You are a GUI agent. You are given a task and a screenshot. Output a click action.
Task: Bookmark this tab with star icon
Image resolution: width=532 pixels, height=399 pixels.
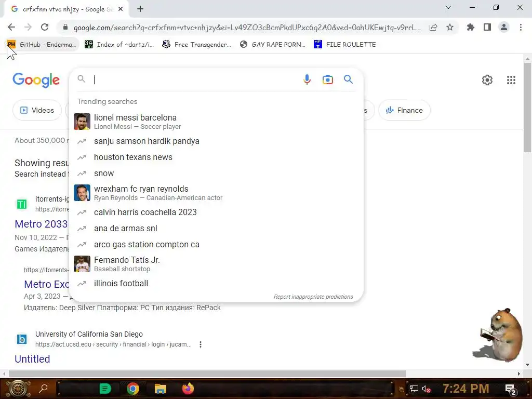(450, 27)
